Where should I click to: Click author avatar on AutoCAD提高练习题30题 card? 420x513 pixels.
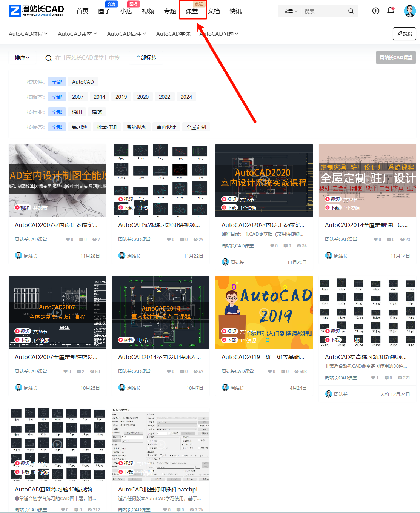pos(329,394)
